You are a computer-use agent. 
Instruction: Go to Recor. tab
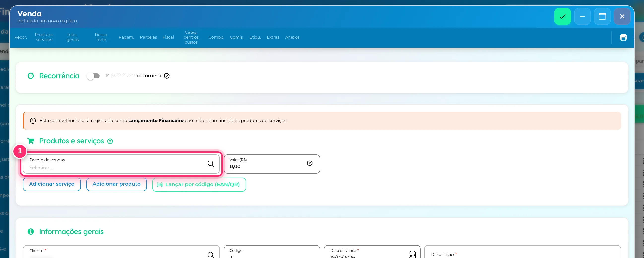(x=21, y=37)
